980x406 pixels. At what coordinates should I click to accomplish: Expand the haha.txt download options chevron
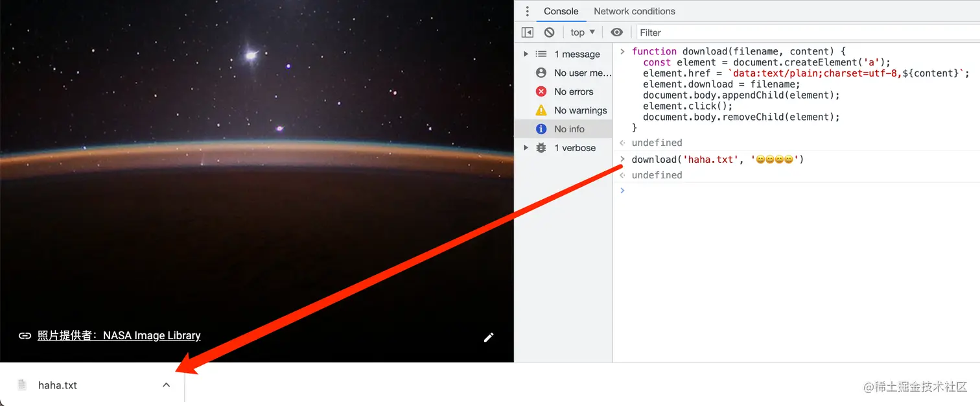point(166,385)
